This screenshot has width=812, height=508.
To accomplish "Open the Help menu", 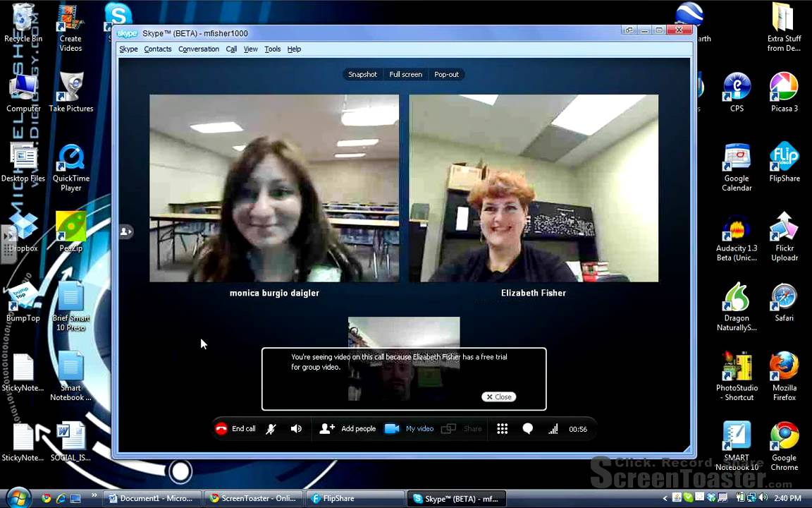I will (294, 49).
